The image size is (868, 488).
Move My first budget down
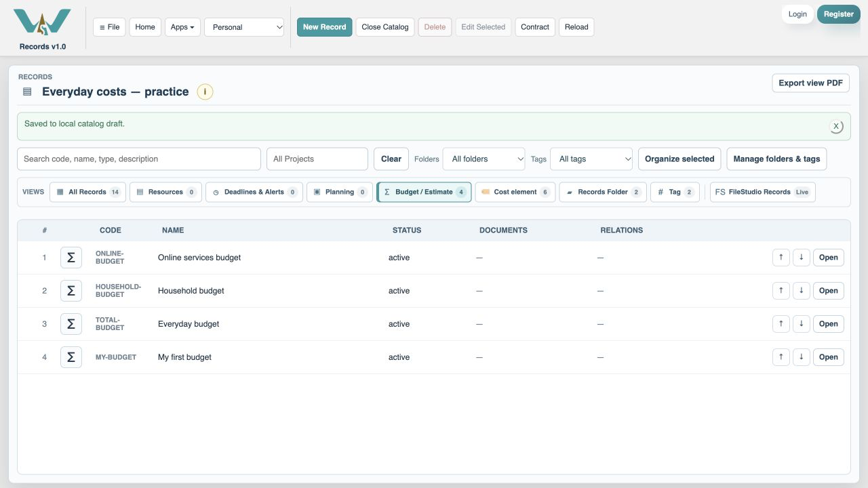802,357
